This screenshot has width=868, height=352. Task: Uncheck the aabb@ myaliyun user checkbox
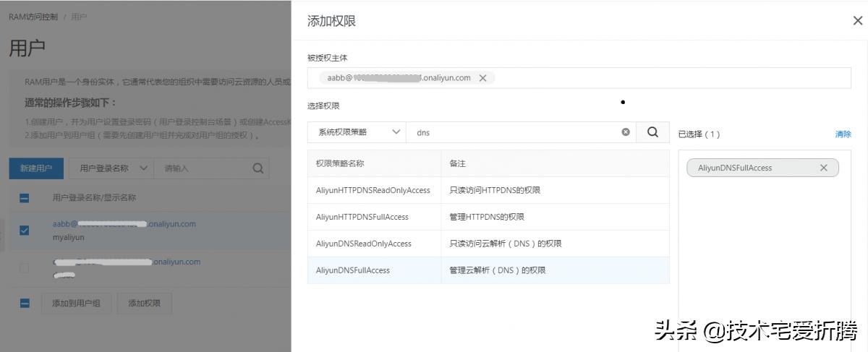click(x=24, y=230)
